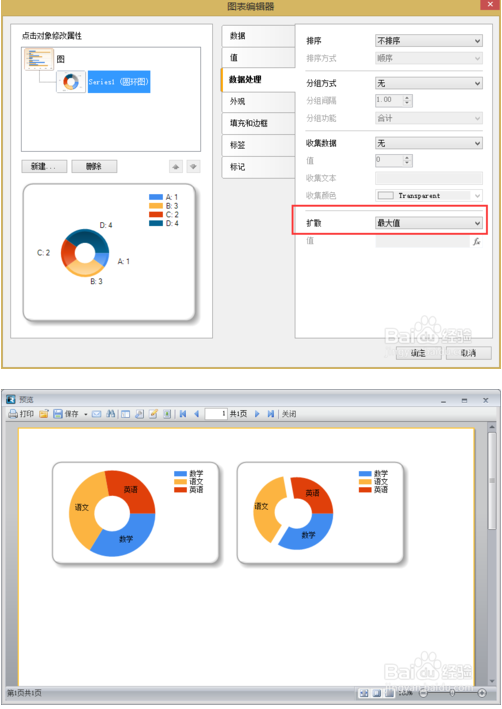Click the print icon in preview toolbar
This screenshot has height=709, width=502.
(13, 414)
